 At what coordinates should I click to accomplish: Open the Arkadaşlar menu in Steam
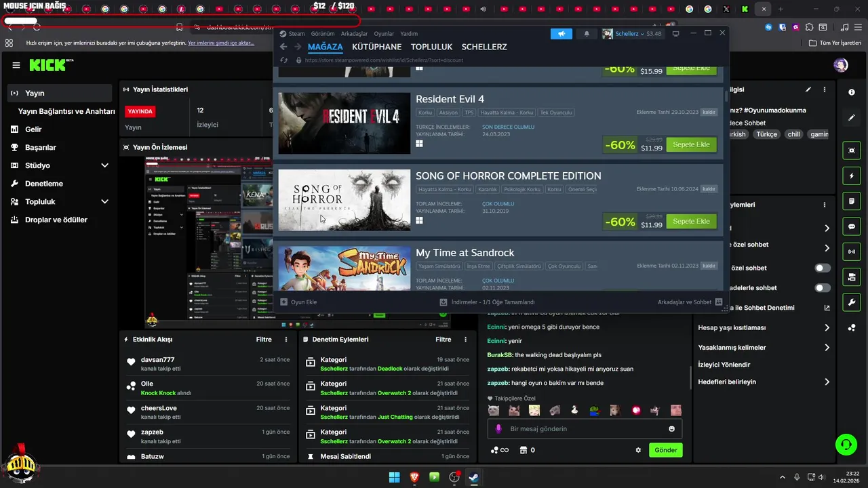click(354, 34)
